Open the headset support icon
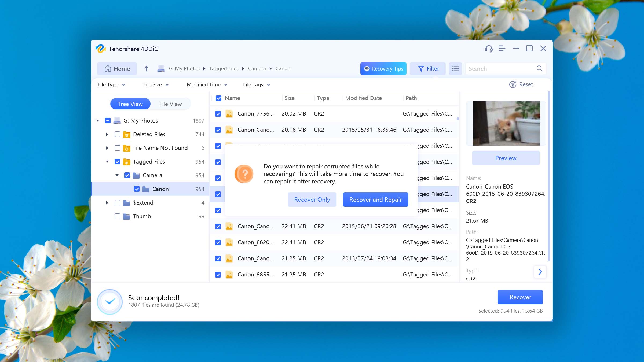This screenshot has height=362, width=644. (489, 49)
